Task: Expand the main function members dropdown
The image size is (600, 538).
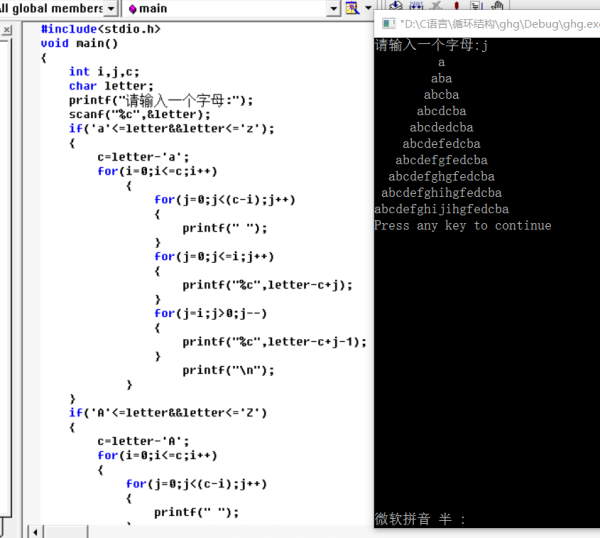Action: pyautogui.click(x=333, y=8)
